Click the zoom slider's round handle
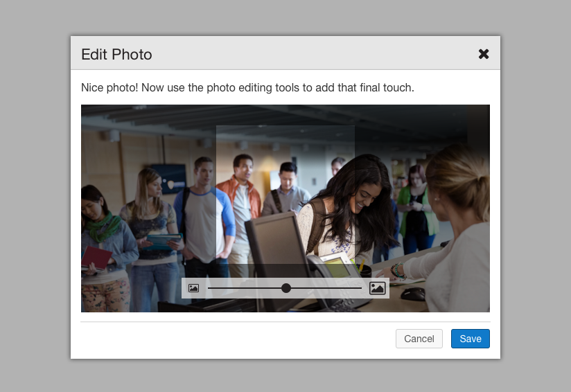Screen dimensions: 571x392 286,288
